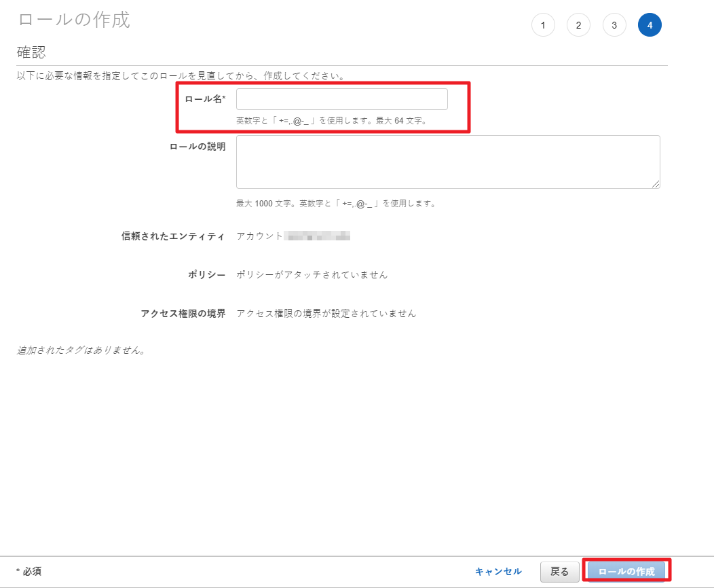Click the active step 4 indicator

click(x=650, y=25)
